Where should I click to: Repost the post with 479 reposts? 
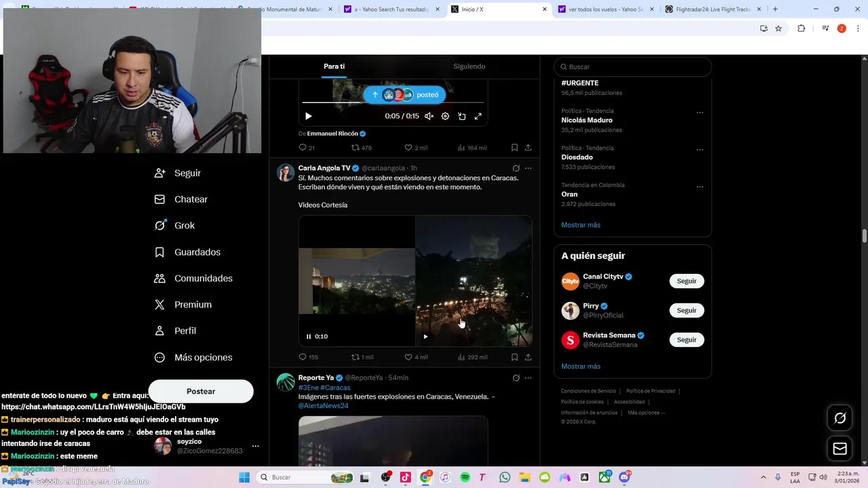361,148
